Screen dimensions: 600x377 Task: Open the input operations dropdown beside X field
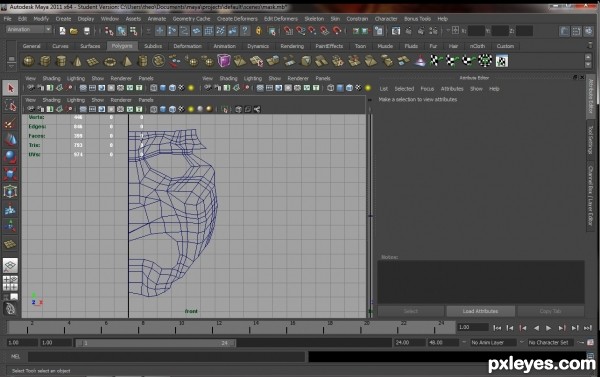[455, 30]
